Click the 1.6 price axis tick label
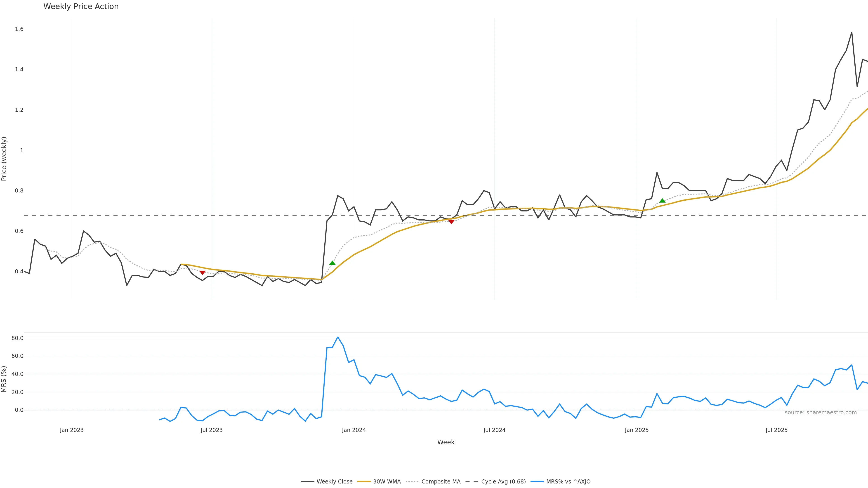The height and width of the screenshot is (488, 868). pyautogui.click(x=19, y=29)
